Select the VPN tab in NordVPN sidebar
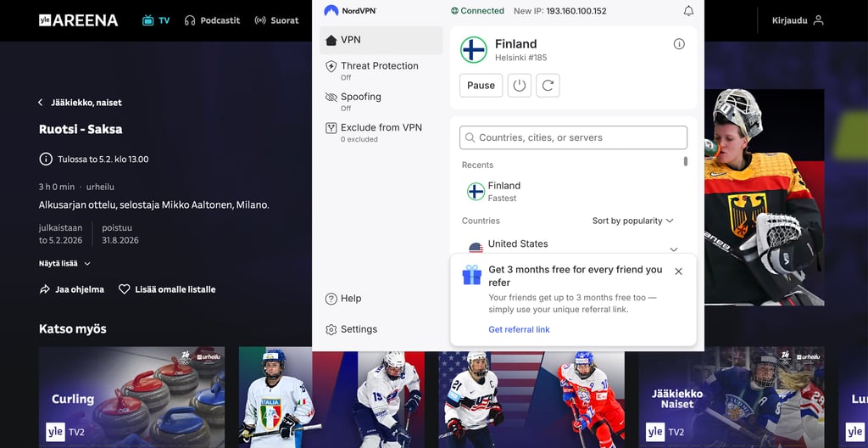The height and width of the screenshot is (448, 868). 381,40
